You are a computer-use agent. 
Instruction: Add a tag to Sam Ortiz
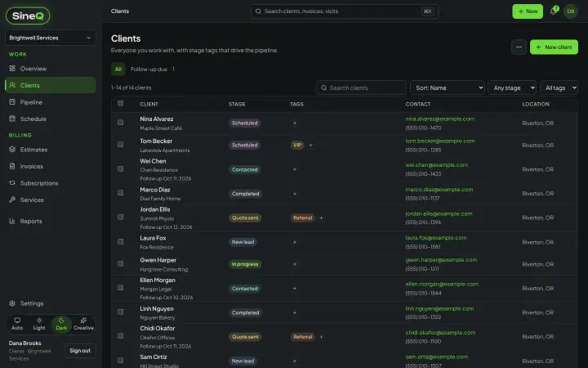(295, 361)
